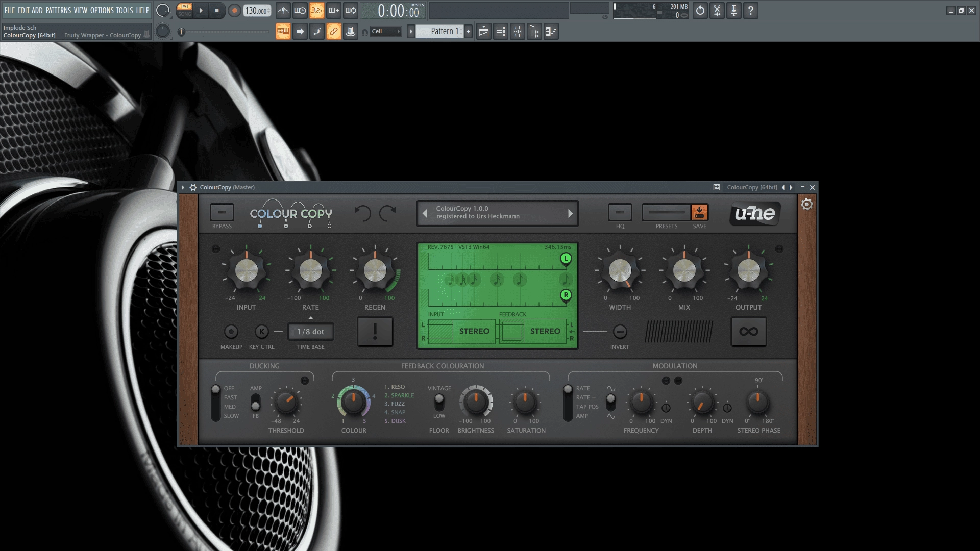The width and height of the screenshot is (980, 551).
Task: Toggle the PAT/SONG mode switch
Action: tap(185, 10)
